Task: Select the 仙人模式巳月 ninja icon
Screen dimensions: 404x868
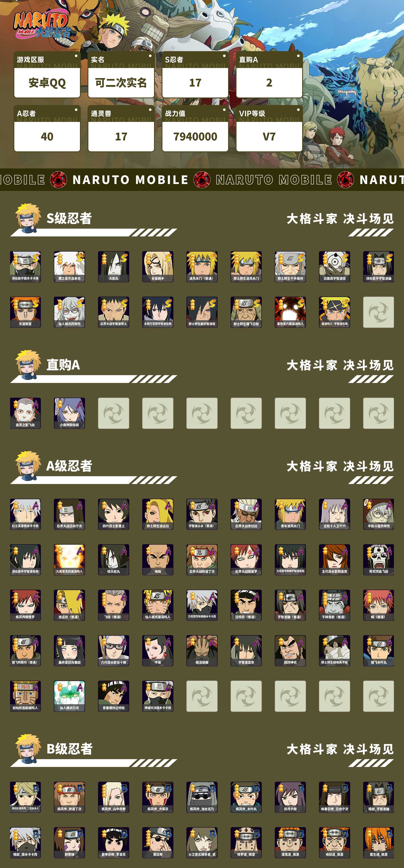Action: [x=69, y=696]
